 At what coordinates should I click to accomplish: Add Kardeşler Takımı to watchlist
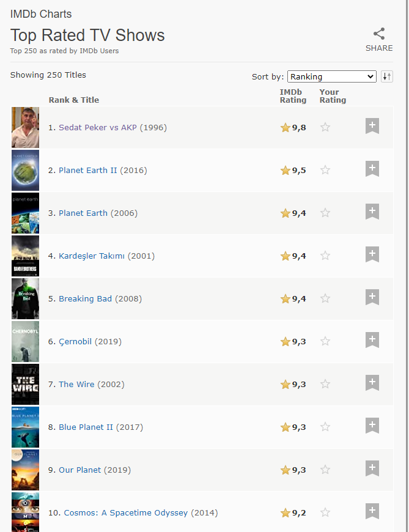point(372,254)
